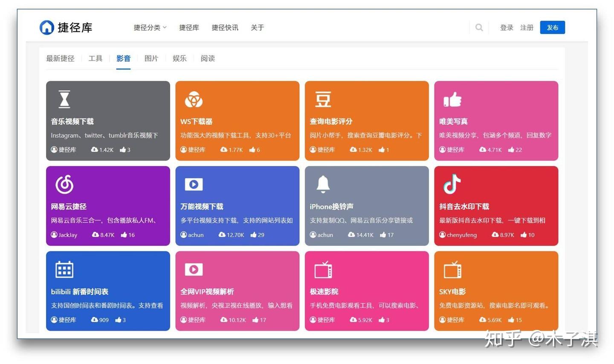The height and width of the screenshot is (364, 614).
Task: Open the 唯美写真 title link
Action: (x=454, y=121)
